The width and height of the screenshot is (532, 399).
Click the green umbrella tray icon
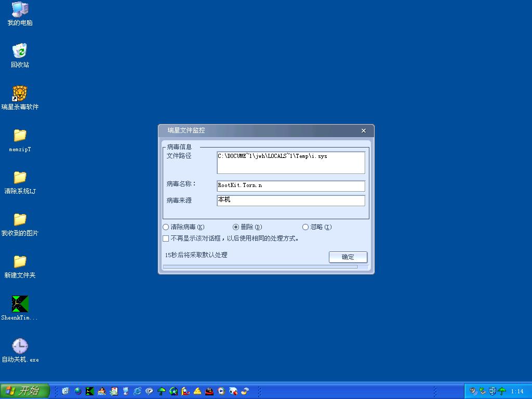point(502,391)
